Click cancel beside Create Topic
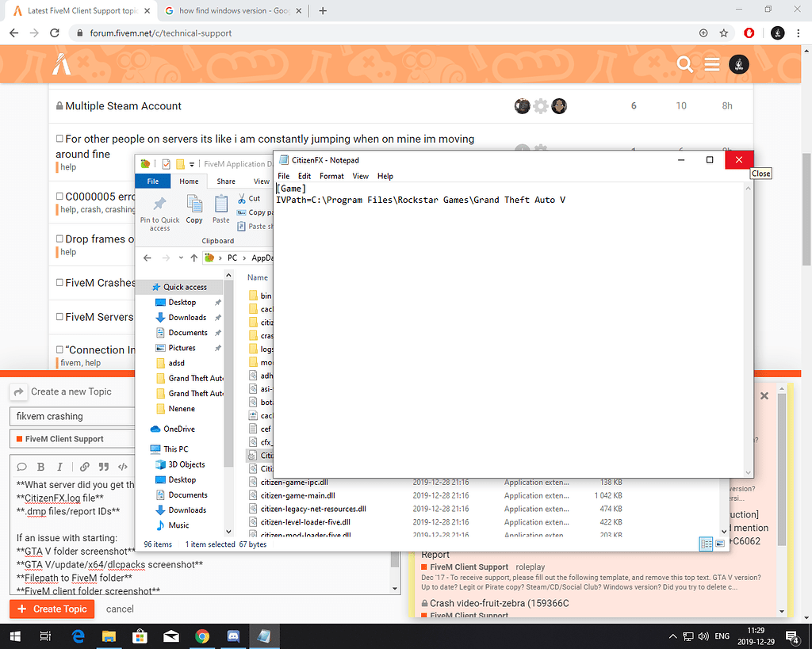The width and height of the screenshot is (812, 649). pyautogui.click(x=120, y=609)
